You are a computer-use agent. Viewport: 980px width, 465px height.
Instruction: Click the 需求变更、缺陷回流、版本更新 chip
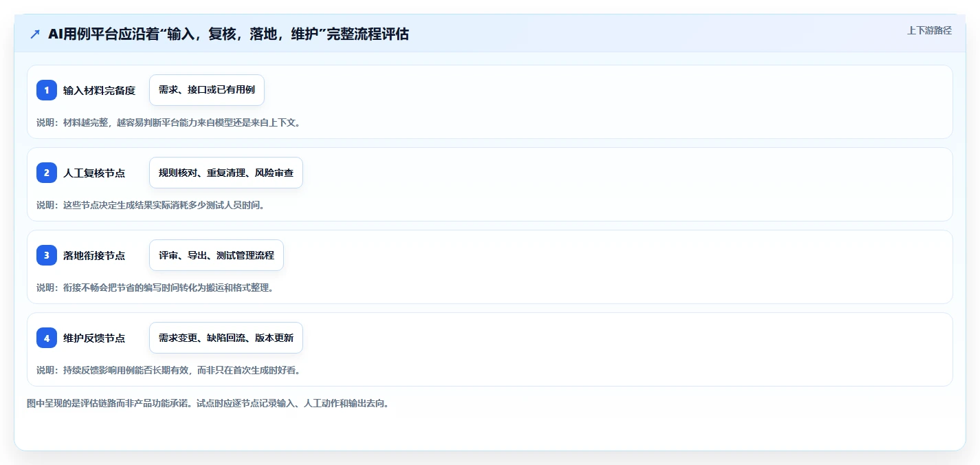226,338
